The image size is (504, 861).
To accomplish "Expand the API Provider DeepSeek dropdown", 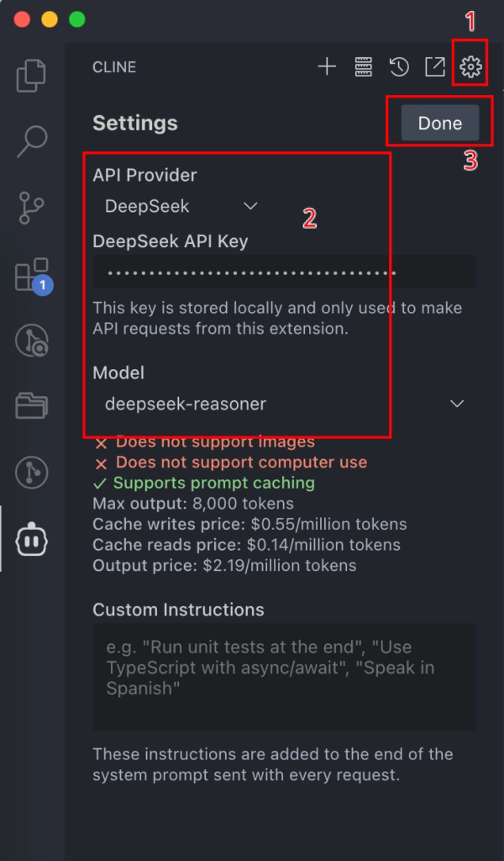I will [181, 207].
